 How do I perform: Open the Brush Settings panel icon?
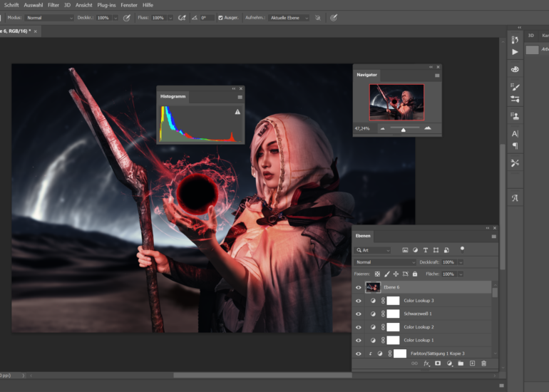pyautogui.click(x=515, y=86)
